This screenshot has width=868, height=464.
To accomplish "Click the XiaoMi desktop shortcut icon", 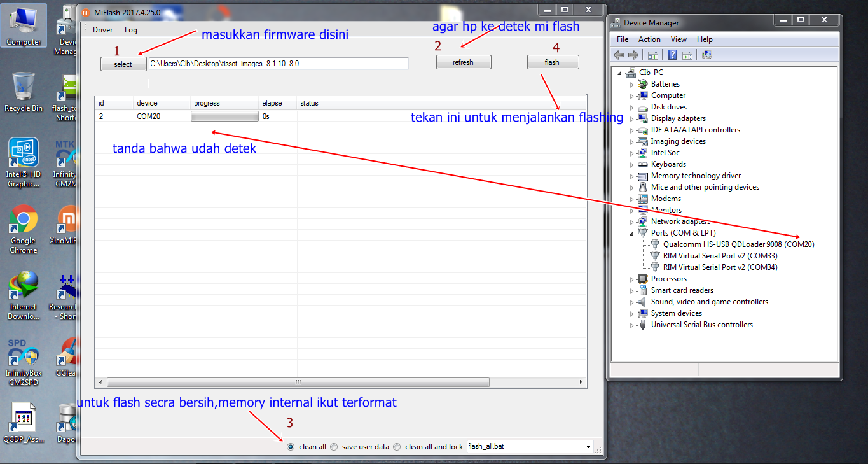I will click(x=66, y=225).
